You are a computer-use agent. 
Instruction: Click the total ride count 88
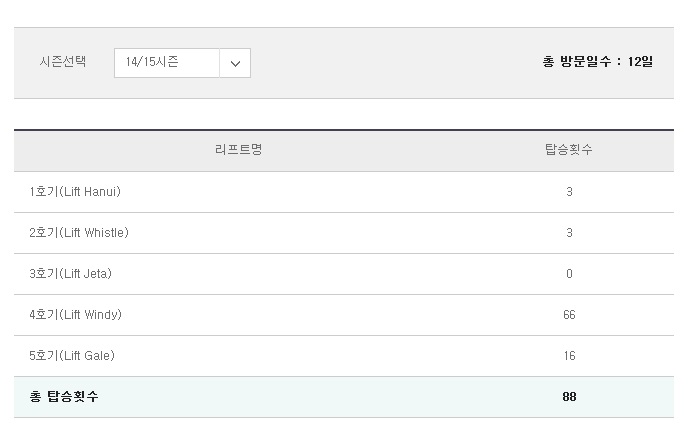point(569,397)
